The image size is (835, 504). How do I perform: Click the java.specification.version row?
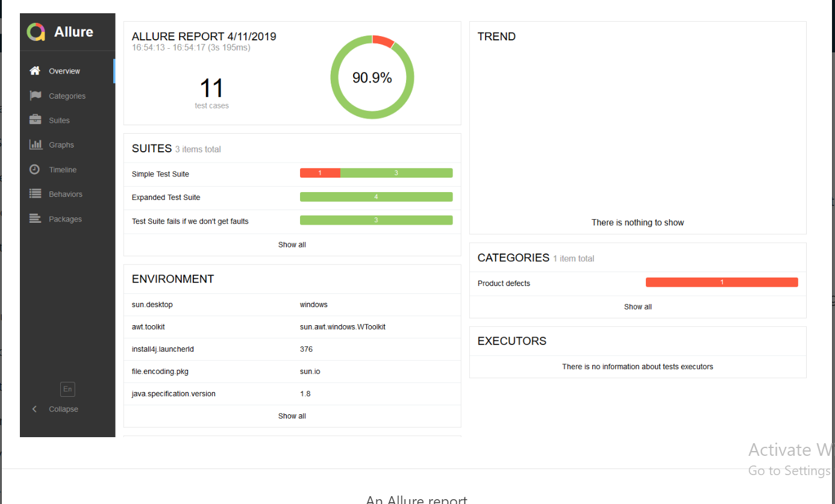pyautogui.click(x=292, y=394)
